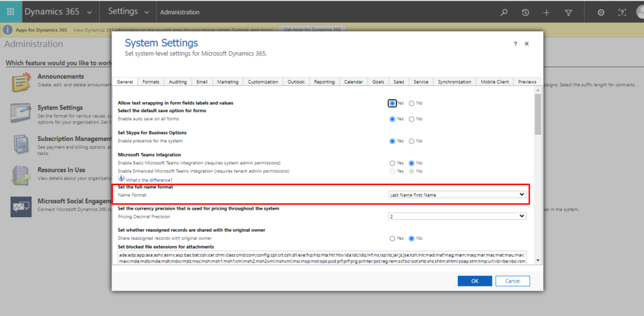Switch to the Goals tab

coord(378,82)
